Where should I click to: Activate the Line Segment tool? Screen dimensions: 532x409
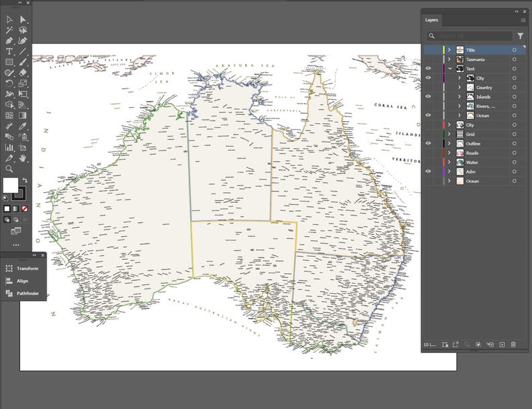coord(22,52)
